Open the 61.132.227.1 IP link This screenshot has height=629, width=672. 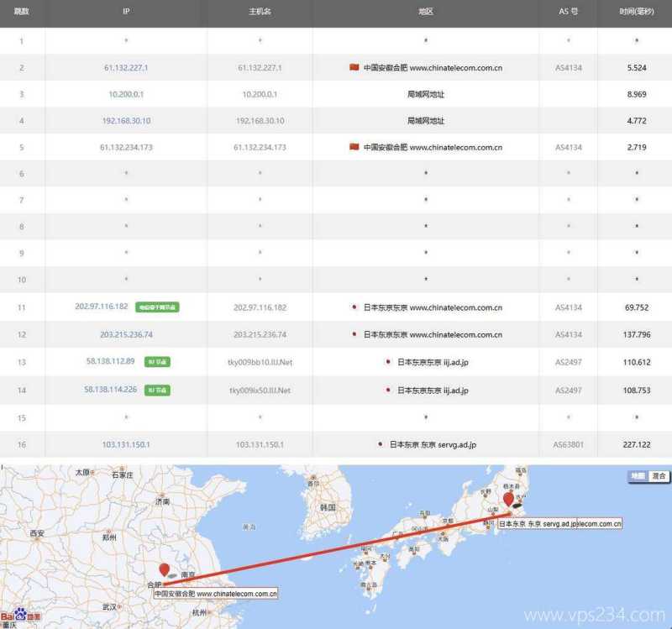tap(124, 68)
